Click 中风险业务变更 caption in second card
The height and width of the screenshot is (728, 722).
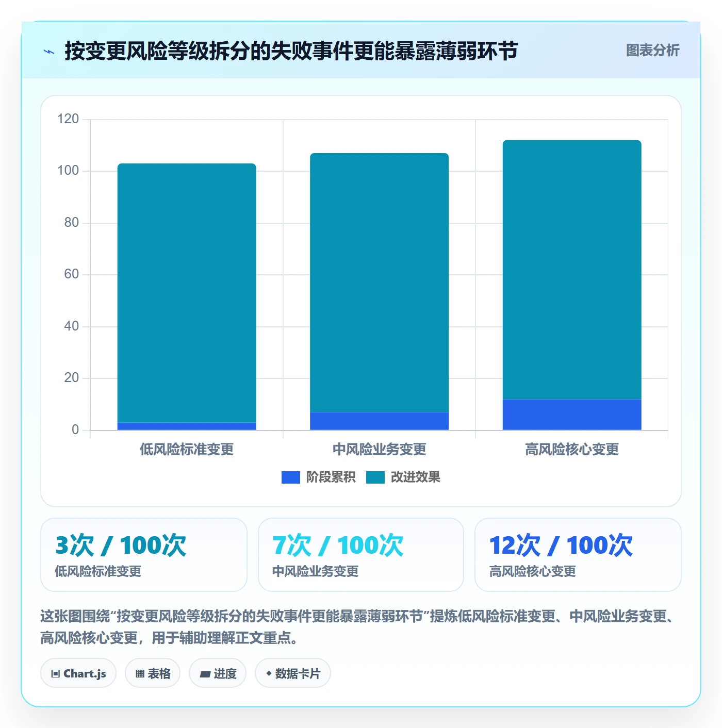[x=315, y=571]
